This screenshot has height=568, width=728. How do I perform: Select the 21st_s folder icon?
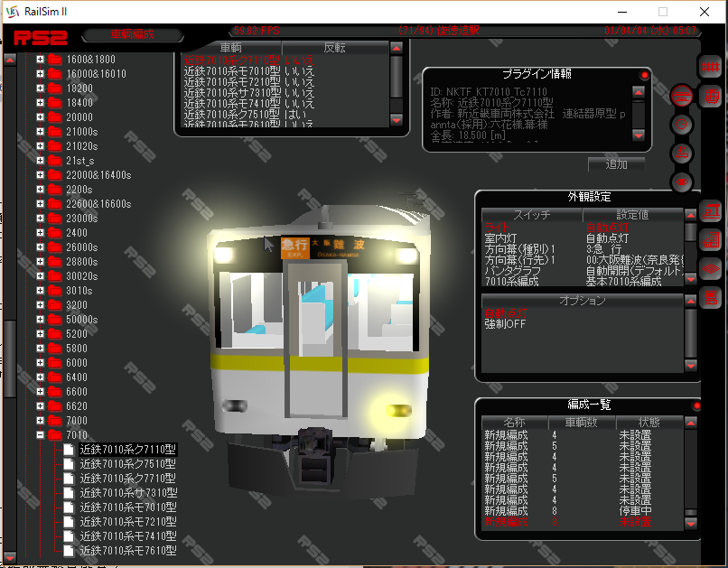[55, 161]
